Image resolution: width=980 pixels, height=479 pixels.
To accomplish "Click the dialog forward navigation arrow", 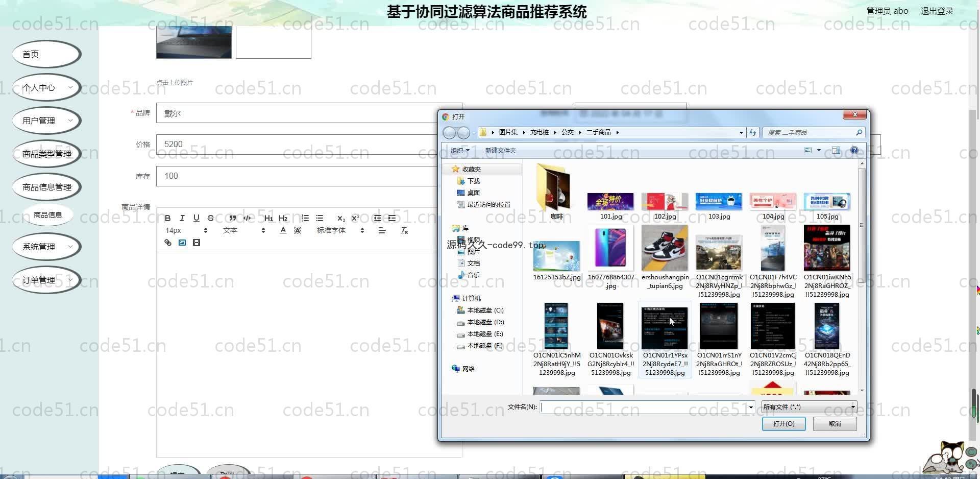I will (x=463, y=133).
